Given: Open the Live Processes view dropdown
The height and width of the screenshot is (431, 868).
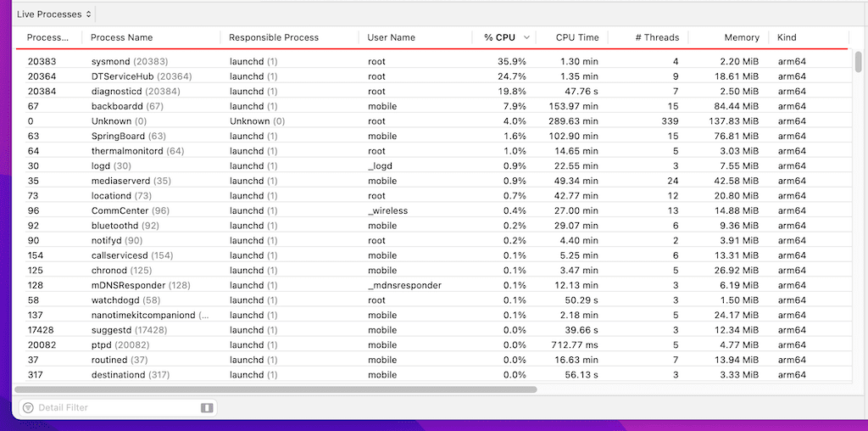Looking at the screenshot, I should [54, 14].
